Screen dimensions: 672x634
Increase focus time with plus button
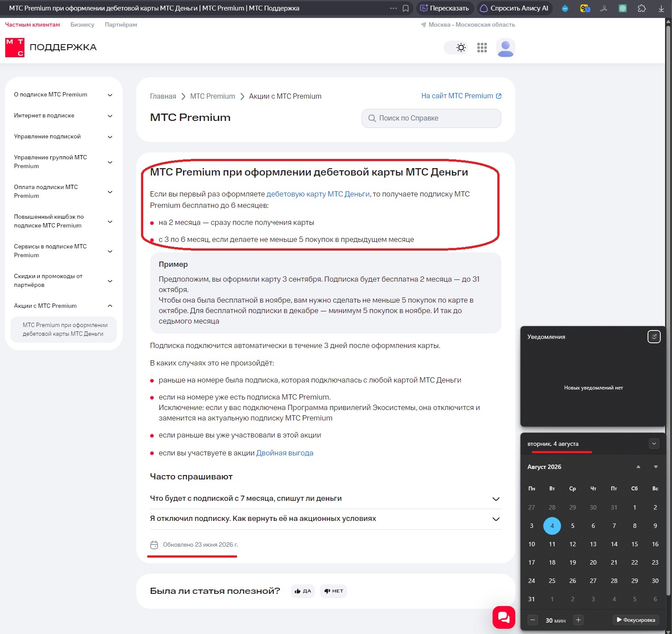coord(579,620)
